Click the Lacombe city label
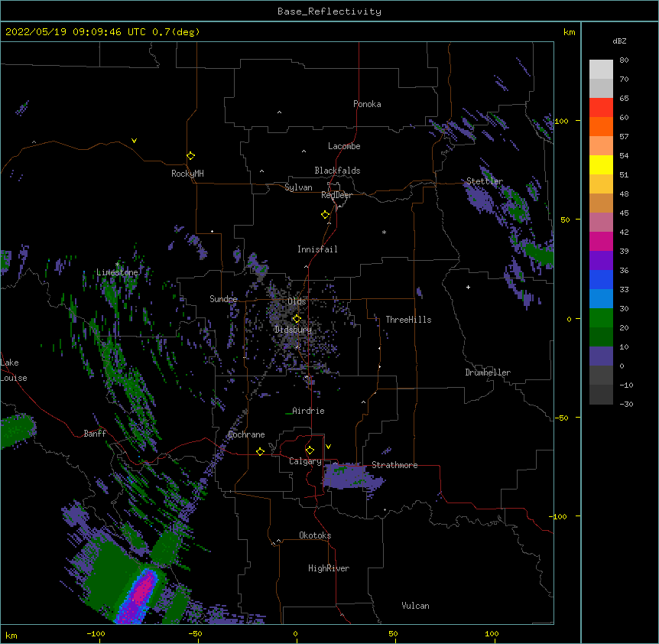659x644 pixels. pyautogui.click(x=344, y=146)
